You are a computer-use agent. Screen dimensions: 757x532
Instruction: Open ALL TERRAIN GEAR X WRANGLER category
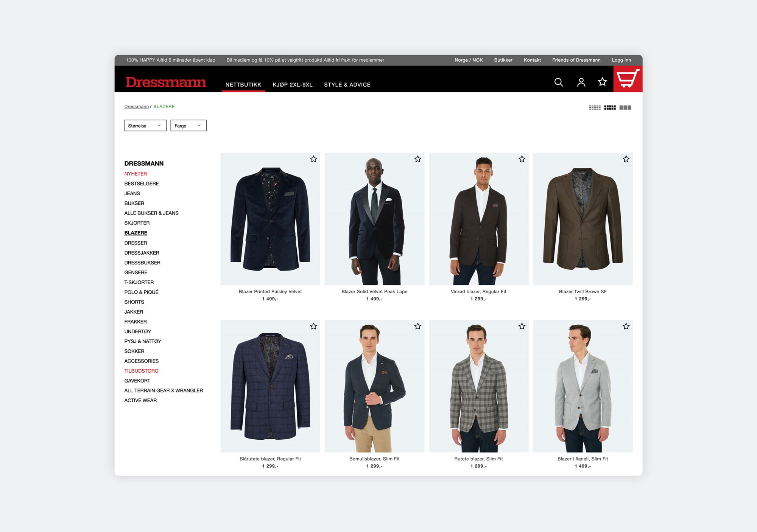coord(164,390)
